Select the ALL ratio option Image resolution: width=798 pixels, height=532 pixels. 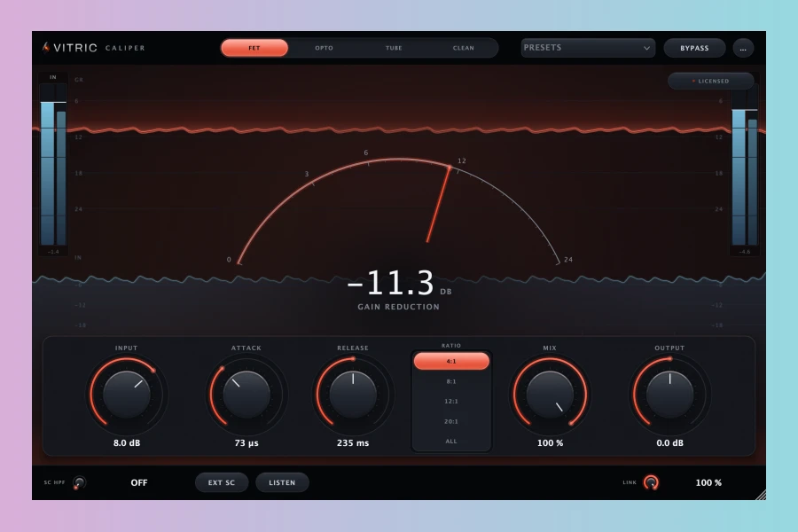tap(451, 442)
